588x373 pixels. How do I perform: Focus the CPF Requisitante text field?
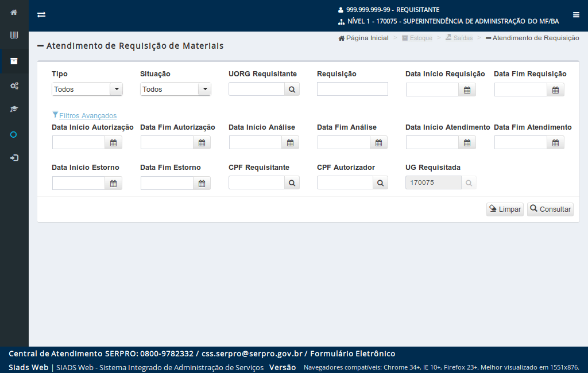coord(257,183)
